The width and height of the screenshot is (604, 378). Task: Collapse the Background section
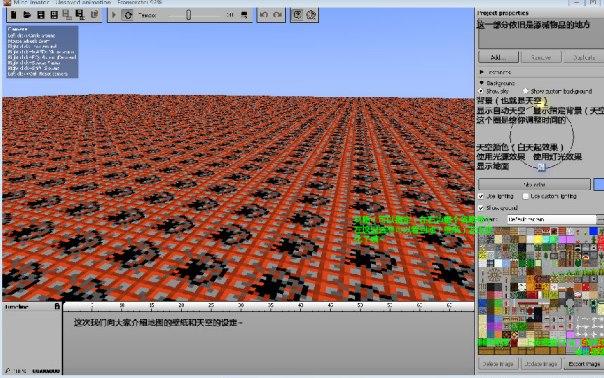click(x=482, y=83)
